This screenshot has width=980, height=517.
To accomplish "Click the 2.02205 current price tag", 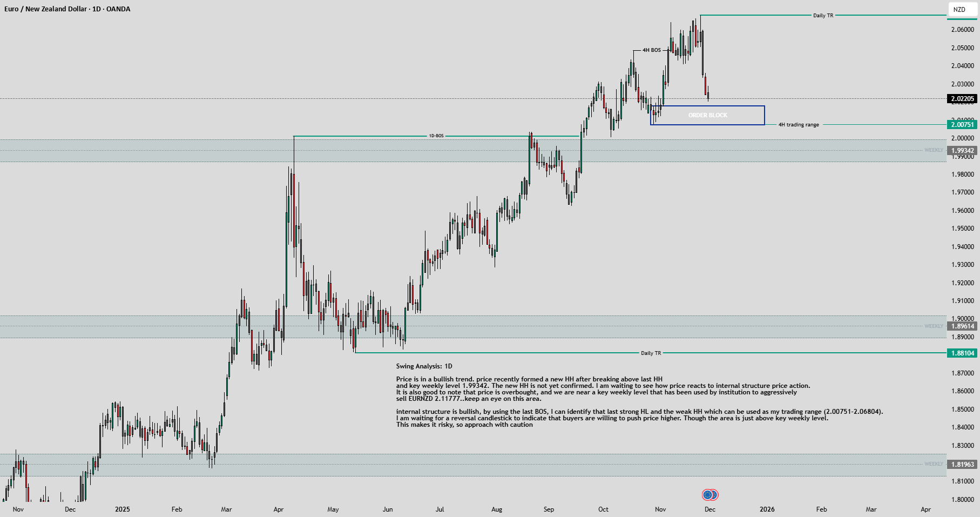I will pos(962,98).
